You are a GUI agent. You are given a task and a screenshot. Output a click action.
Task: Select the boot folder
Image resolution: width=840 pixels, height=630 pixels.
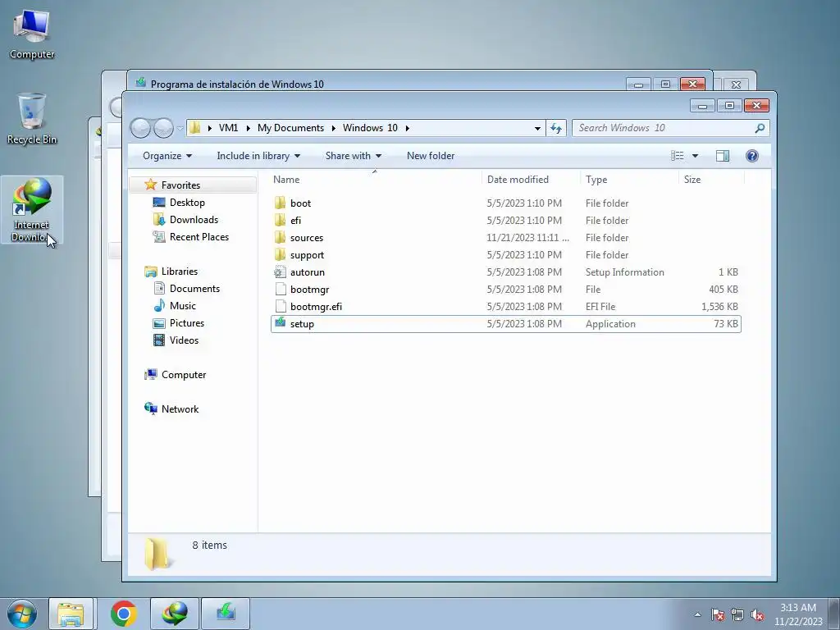click(x=506, y=203)
